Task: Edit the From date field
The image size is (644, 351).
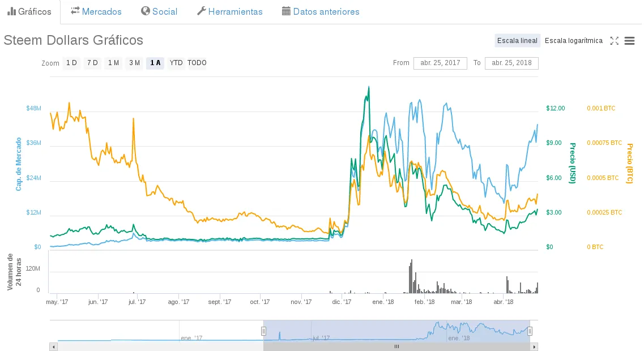Action: (x=440, y=63)
